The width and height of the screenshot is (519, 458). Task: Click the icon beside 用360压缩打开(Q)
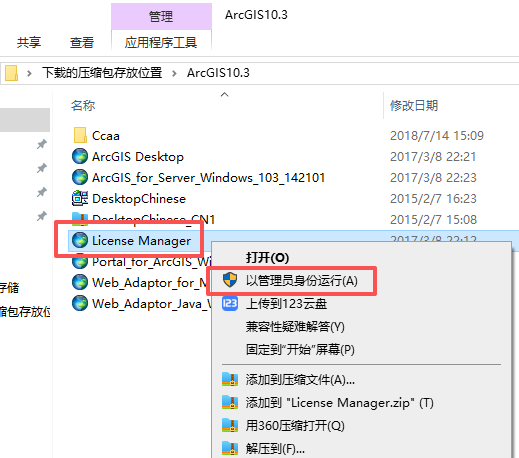(230, 425)
